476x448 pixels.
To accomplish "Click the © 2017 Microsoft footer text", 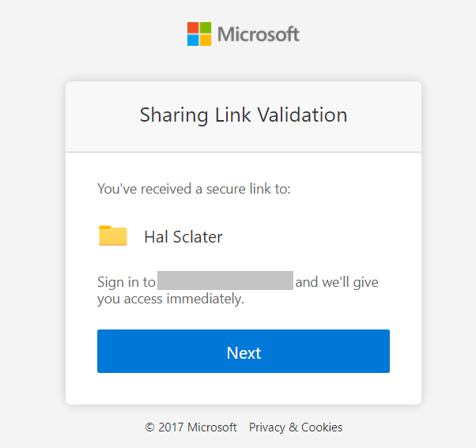I will pyautogui.click(x=191, y=427).
